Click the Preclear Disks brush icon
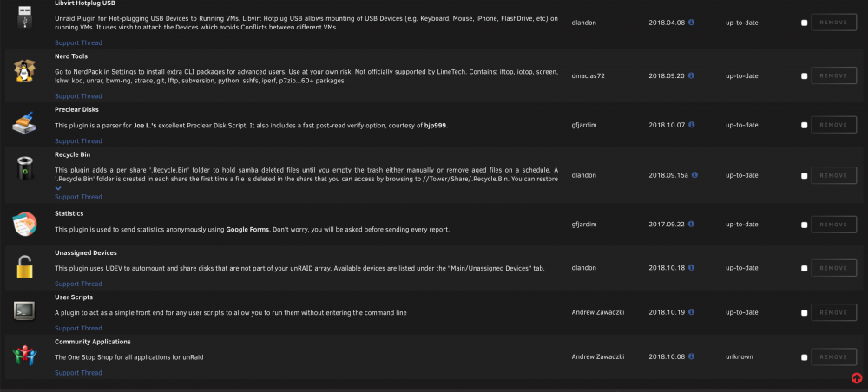The height and width of the screenshot is (392, 868). click(x=24, y=122)
